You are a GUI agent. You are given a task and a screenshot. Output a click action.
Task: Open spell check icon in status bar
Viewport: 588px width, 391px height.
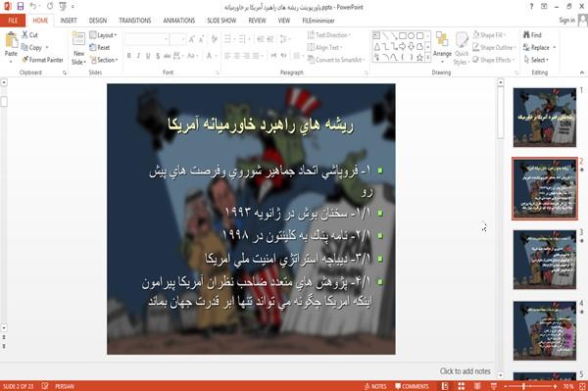point(45,386)
